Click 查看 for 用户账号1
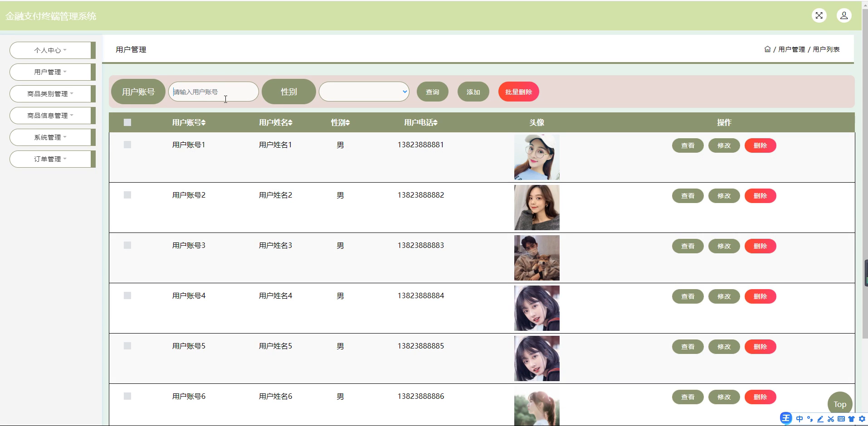Viewport: 868px width, 426px height. pos(688,145)
